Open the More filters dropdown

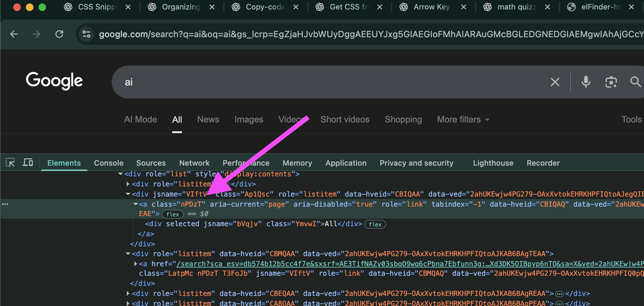click(463, 120)
